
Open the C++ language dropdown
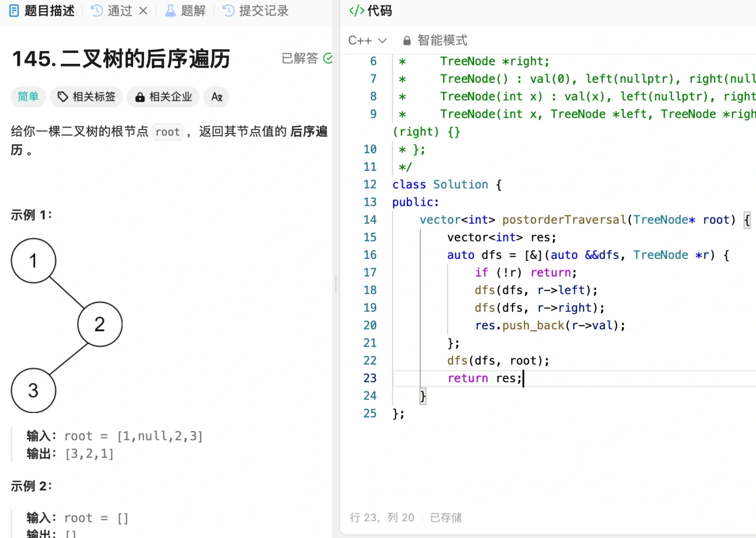click(x=367, y=40)
